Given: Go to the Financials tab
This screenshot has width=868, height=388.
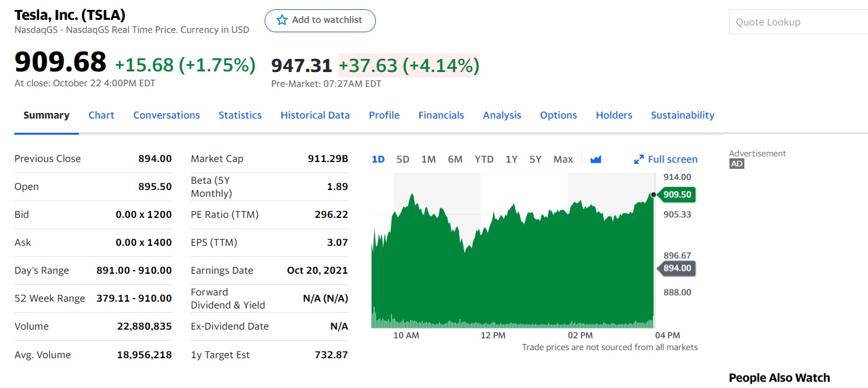Looking at the screenshot, I should coord(441,115).
